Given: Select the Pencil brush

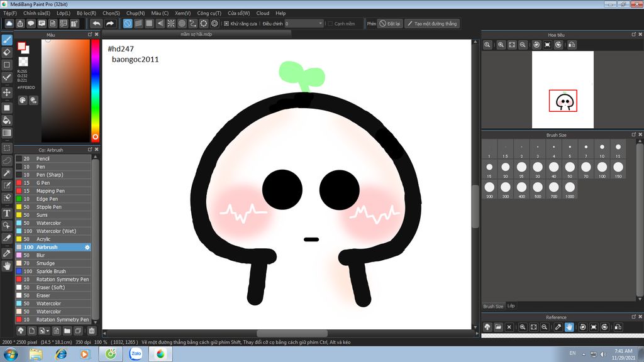Looking at the screenshot, I should point(53,158).
